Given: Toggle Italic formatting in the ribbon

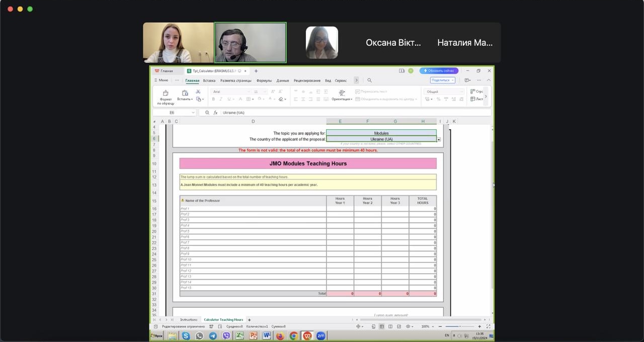Looking at the screenshot, I should coord(221,99).
